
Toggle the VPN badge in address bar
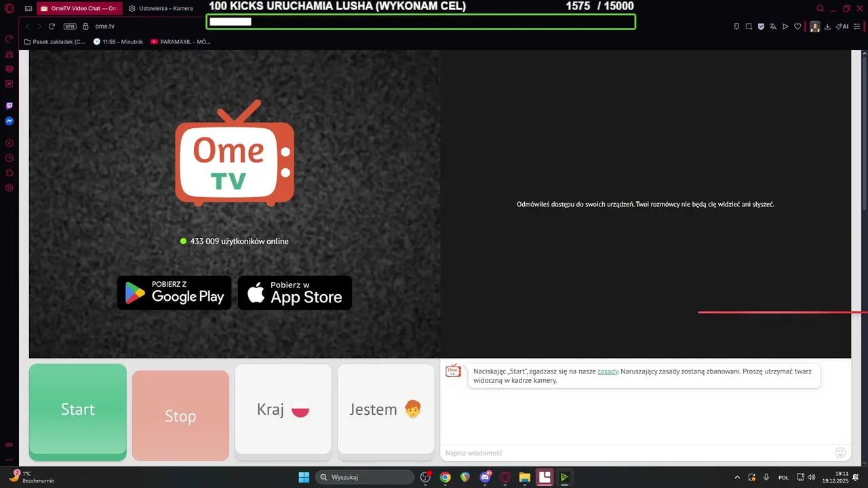[70, 26]
